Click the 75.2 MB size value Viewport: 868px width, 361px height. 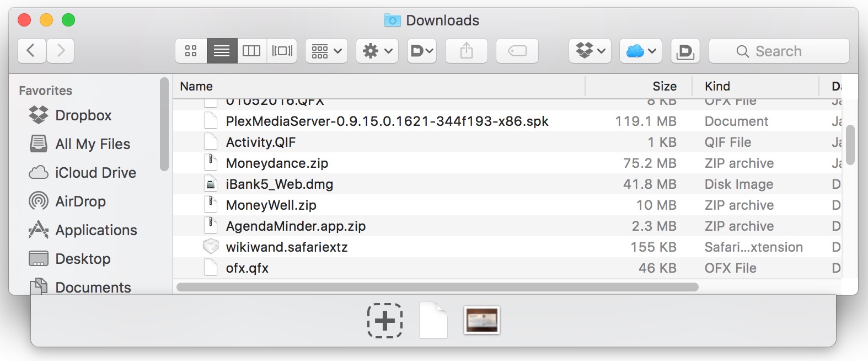650,163
